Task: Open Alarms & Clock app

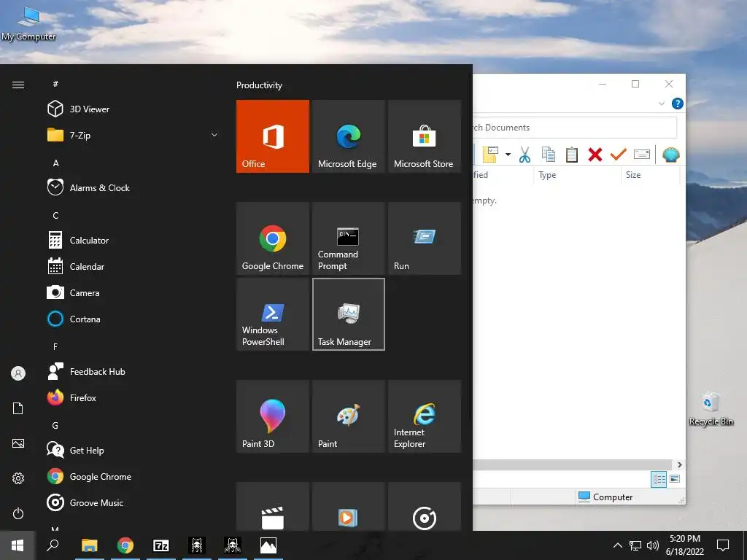Action: 133,187
